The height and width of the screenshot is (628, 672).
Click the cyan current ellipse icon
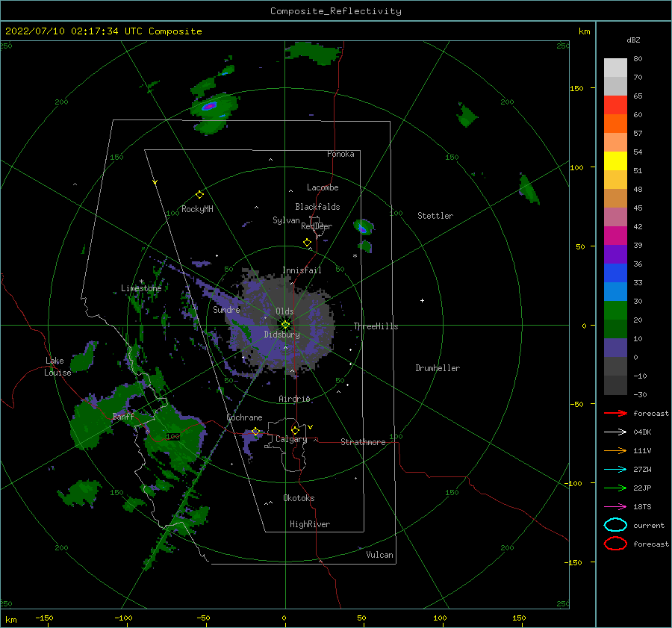pyautogui.click(x=615, y=525)
